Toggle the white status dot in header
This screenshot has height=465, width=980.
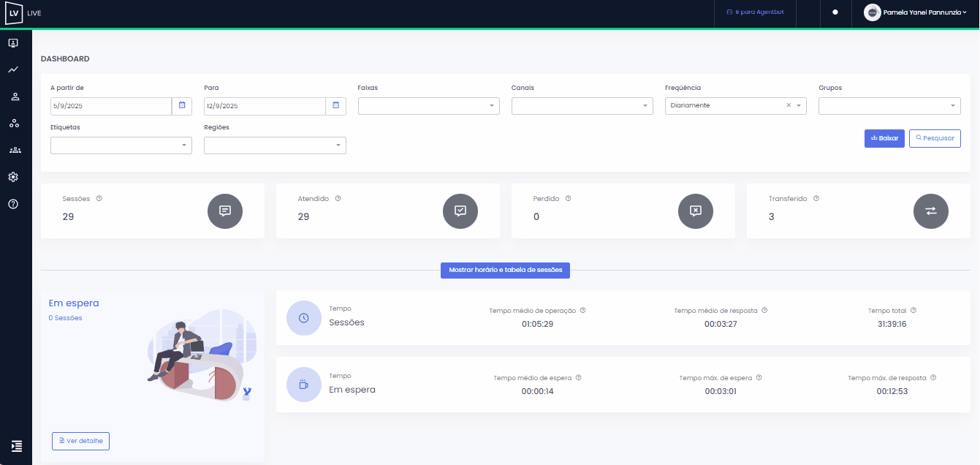click(x=835, y=12)
